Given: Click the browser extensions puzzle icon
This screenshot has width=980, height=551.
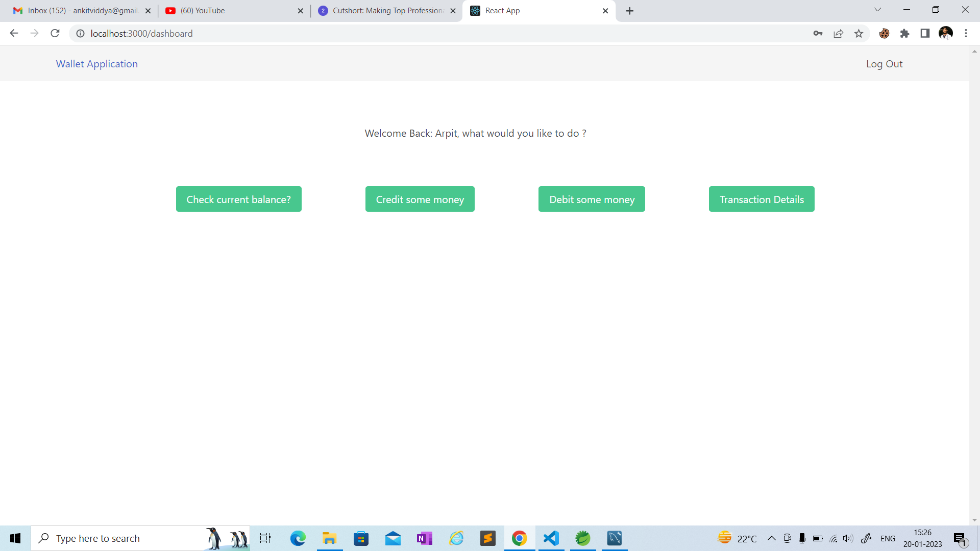Looking at the screenshot, I should [905, 33].
